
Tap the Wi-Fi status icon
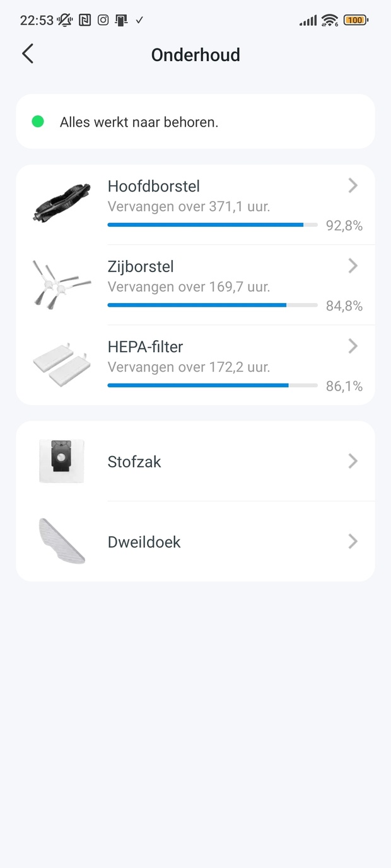tap(329, 20)
